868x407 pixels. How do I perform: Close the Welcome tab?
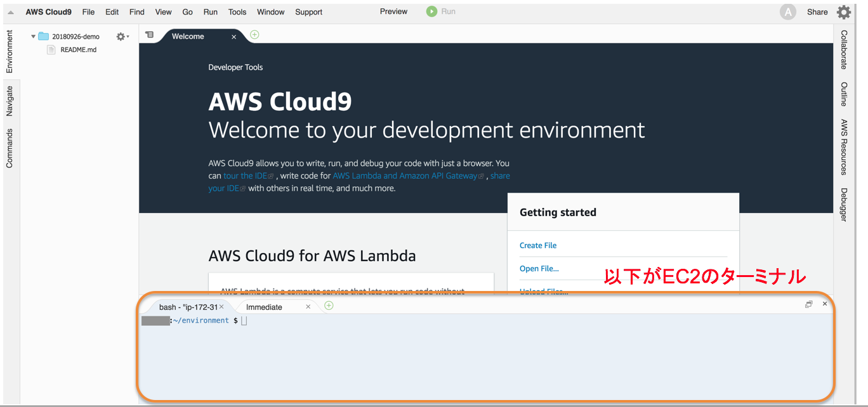(x=233, y=37)
